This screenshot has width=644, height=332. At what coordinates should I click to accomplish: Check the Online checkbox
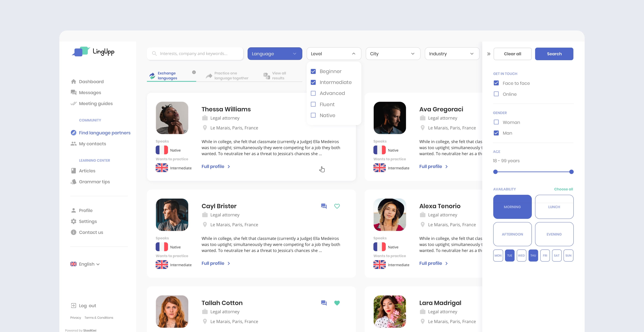tap(496, 94)
